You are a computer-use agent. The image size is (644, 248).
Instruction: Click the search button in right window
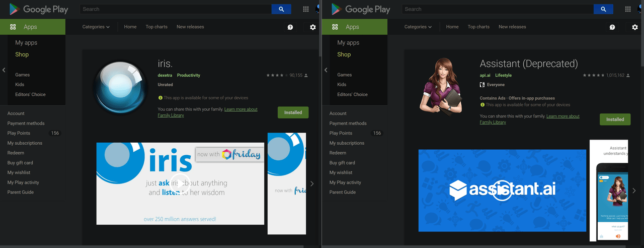(x=603, y=9)
